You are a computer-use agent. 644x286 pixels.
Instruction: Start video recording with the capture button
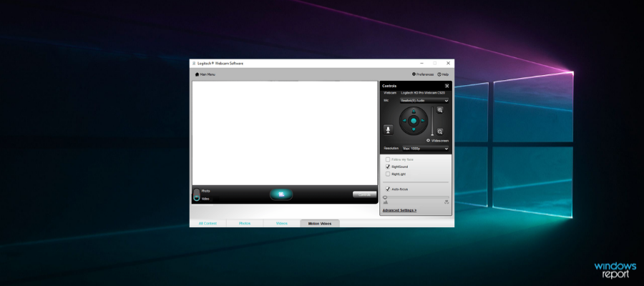coord(281,194)
